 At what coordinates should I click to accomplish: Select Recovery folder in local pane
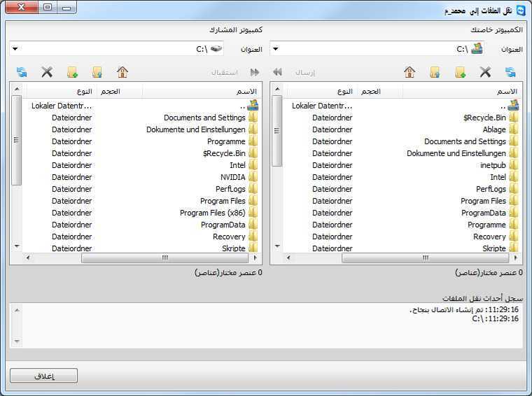pos(489,236)
